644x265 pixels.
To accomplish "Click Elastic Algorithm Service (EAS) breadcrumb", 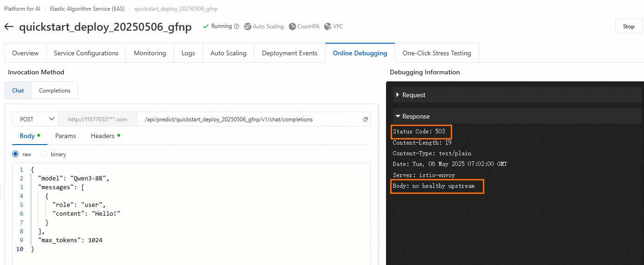I will [87, 9].
